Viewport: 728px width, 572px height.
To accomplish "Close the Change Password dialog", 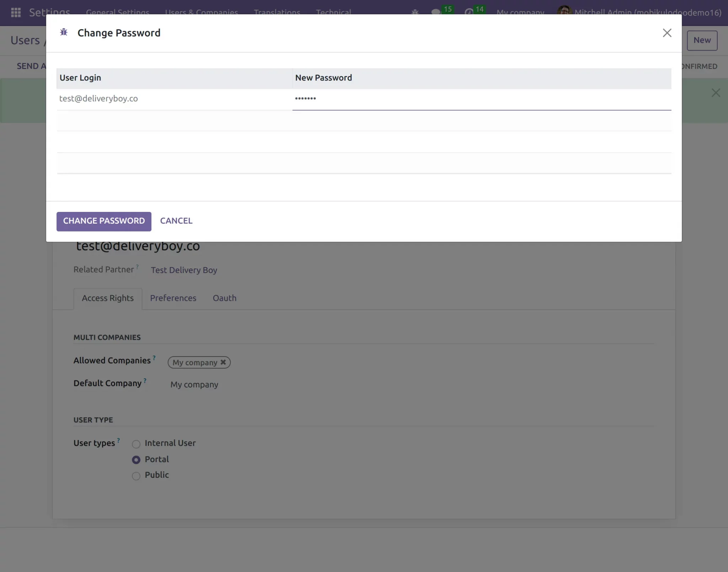I will click(x=667, y=33).
